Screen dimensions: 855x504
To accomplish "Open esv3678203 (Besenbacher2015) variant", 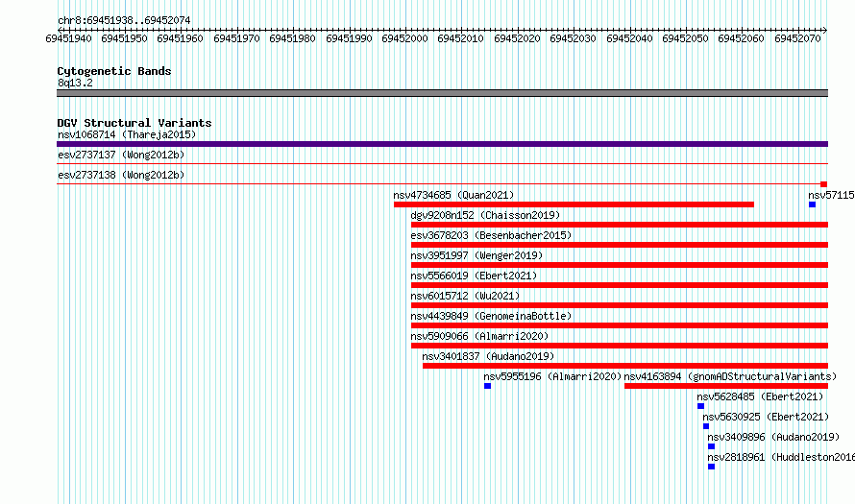I will tap(491, 235).
